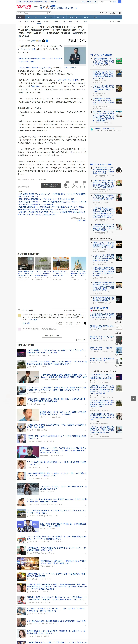
Task: Open the settings gear icon
Action: [x=120, y=13]
